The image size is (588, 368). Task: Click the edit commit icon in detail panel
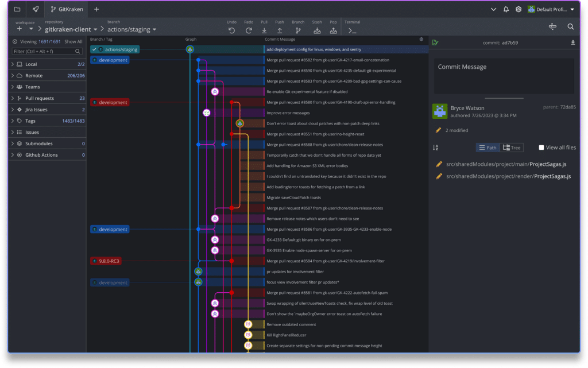435,42
